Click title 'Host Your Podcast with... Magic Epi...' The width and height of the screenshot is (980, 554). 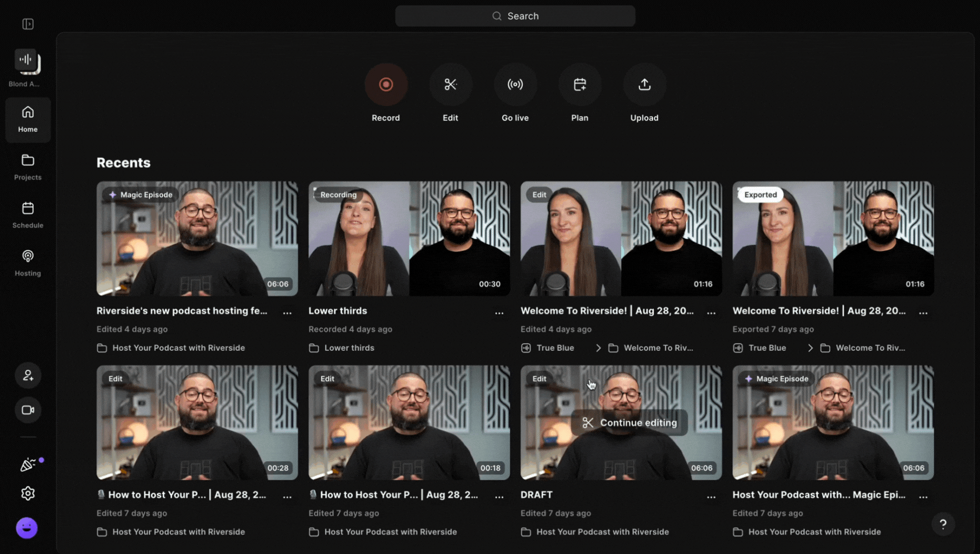click(x=819, y=495)
